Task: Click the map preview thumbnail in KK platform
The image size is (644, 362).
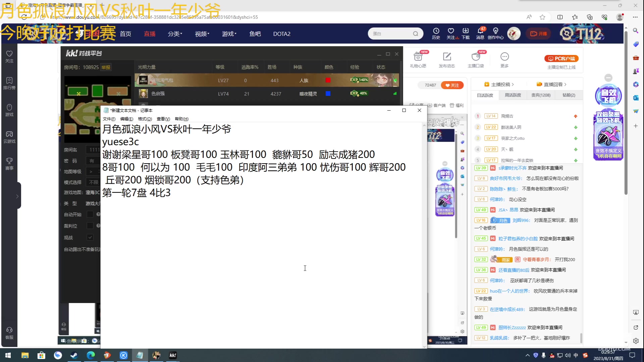Action: (x=98, y=109)
